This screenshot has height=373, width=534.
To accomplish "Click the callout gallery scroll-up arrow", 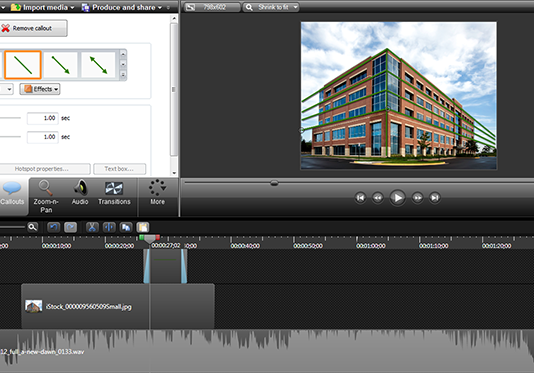I will point(123,54).
